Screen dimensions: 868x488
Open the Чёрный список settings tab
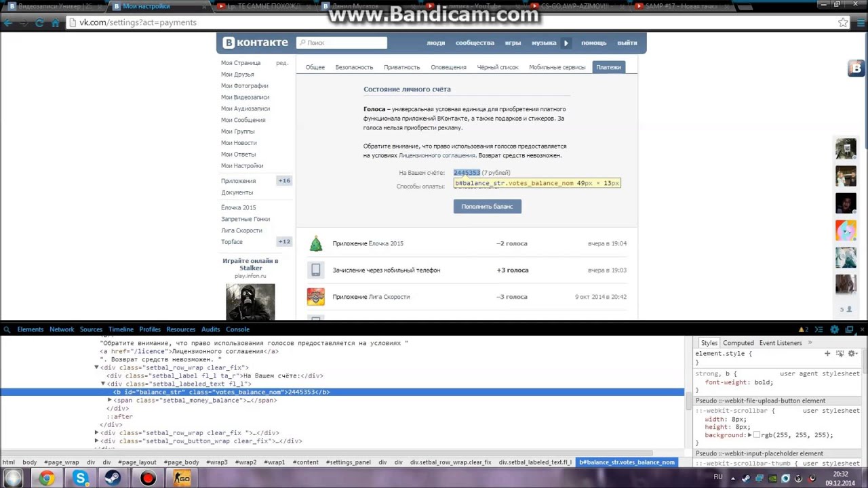498,67
